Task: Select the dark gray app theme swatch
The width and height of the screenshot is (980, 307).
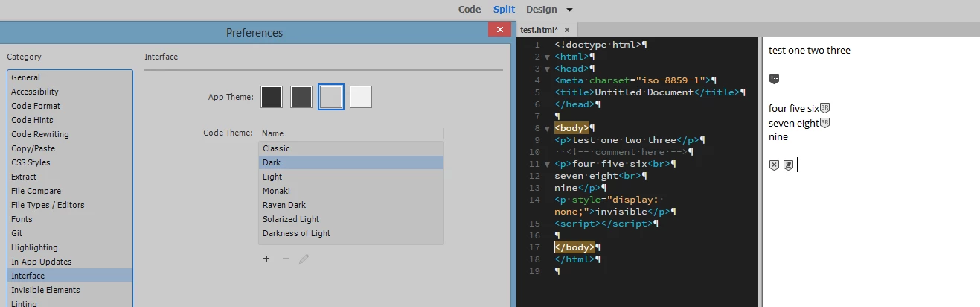Action: (x=301, y=96)
